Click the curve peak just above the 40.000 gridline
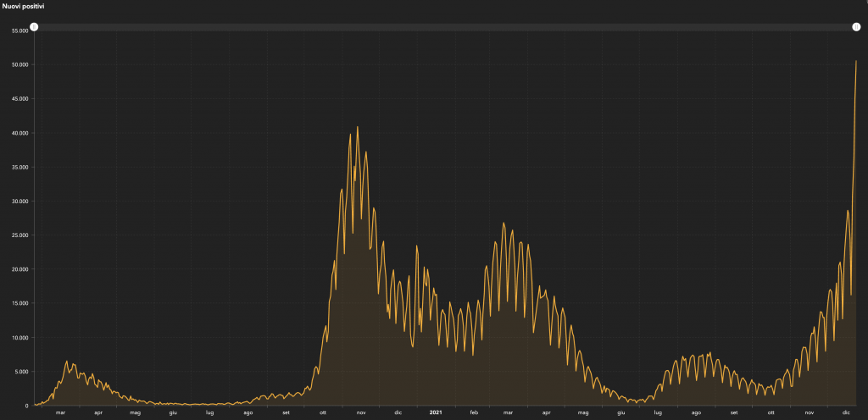Image resolution: width=868 pixels, height=420 pixels. pos(358,127)
